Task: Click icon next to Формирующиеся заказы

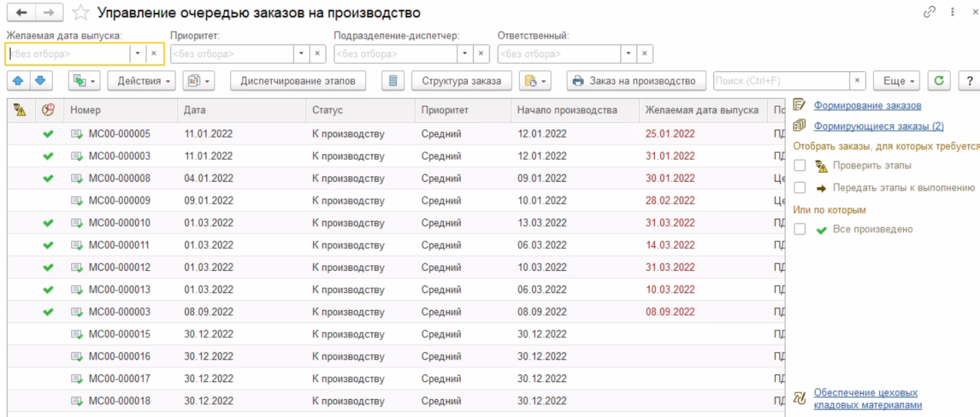Action: point(799,126)
